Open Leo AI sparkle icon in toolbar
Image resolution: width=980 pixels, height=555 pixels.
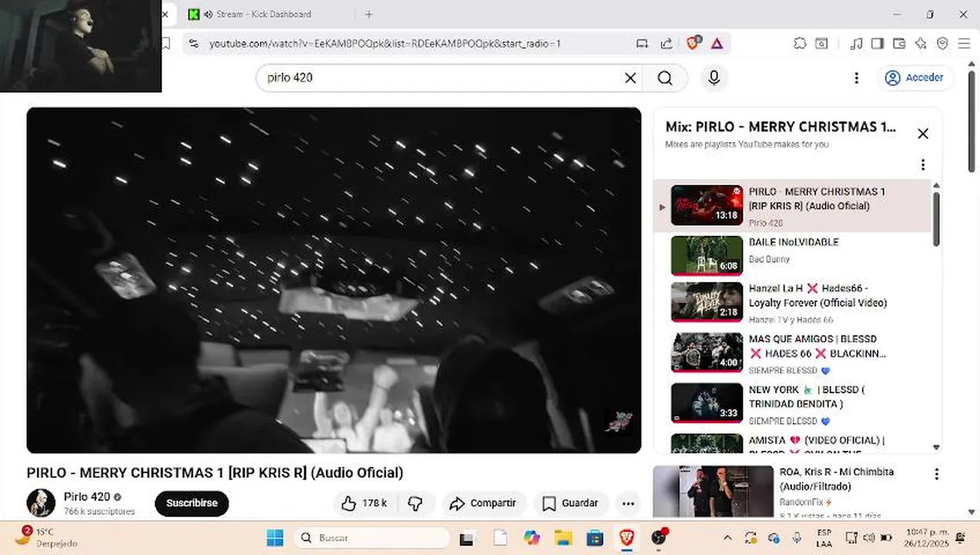pyautogui.click(x=920, y=44)
